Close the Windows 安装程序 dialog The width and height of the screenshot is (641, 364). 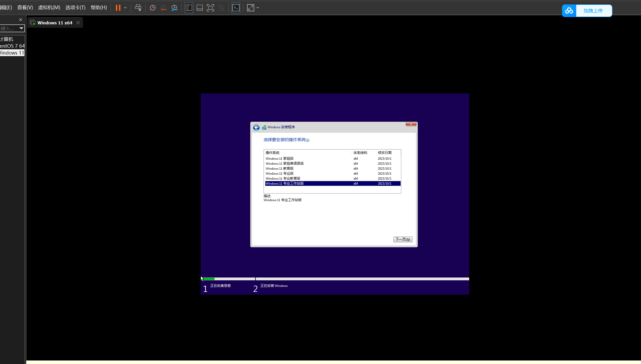[x=411, y=124]
